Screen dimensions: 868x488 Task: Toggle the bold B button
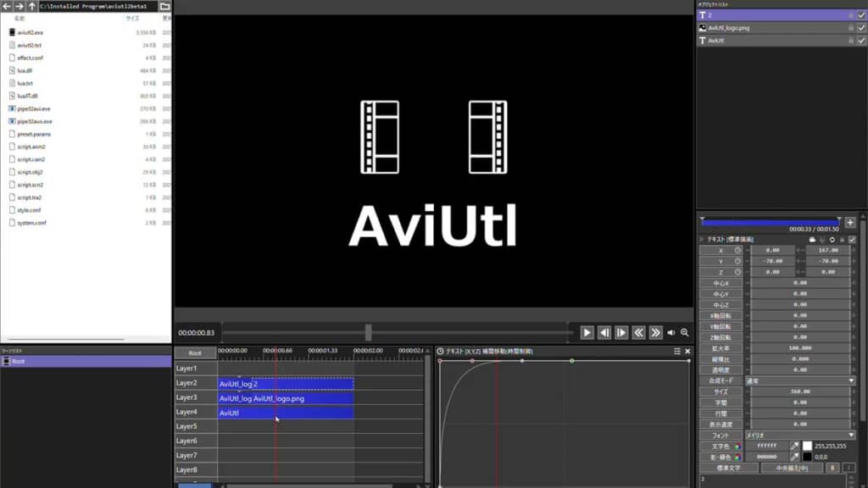tap(832, 468)
